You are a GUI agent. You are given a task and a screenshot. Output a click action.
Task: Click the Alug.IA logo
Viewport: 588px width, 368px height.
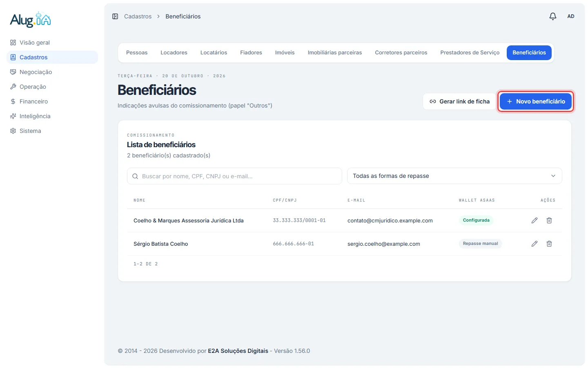tap(31, 20)
